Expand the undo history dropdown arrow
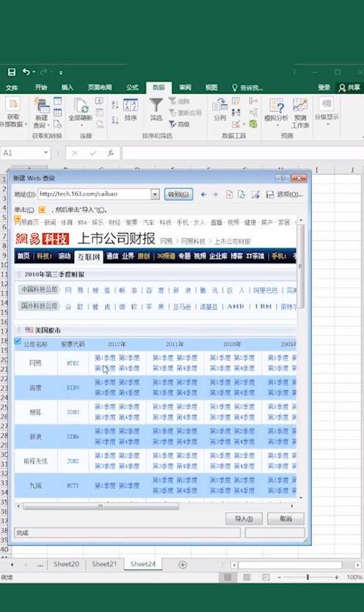This screenshot has width=364, height=612. click(x=34, y=72)
